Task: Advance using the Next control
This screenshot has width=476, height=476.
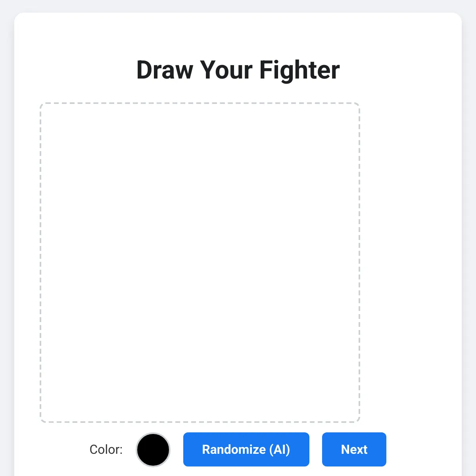Action: (353, 449)
